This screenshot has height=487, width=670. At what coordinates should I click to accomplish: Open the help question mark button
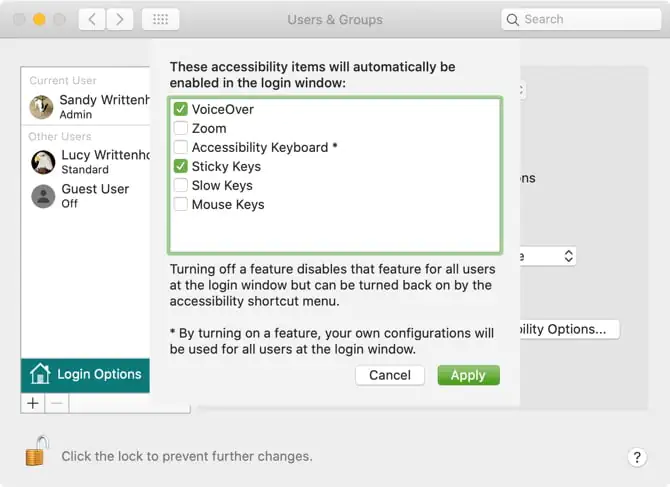click(x=638, y=457)
